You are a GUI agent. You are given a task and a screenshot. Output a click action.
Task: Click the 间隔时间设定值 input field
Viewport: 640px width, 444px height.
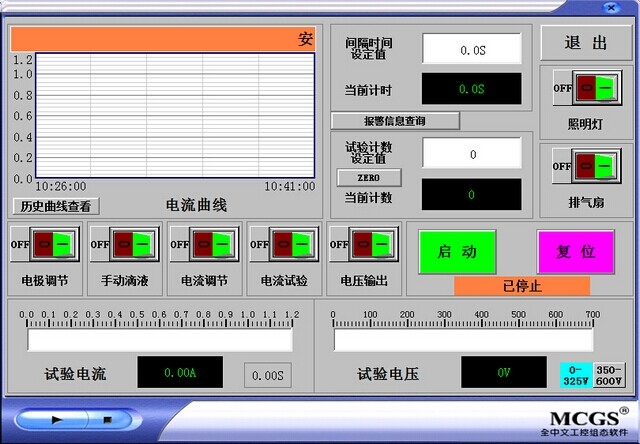click(x=472, y=49)
